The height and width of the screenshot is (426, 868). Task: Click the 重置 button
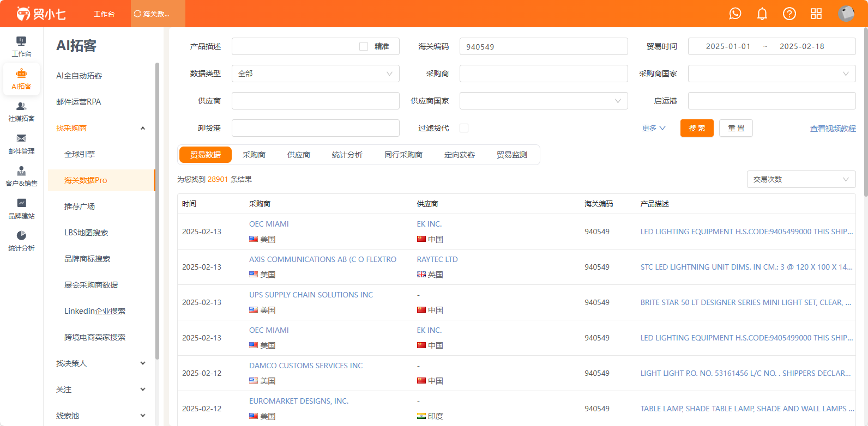click(x=736, y=128)
